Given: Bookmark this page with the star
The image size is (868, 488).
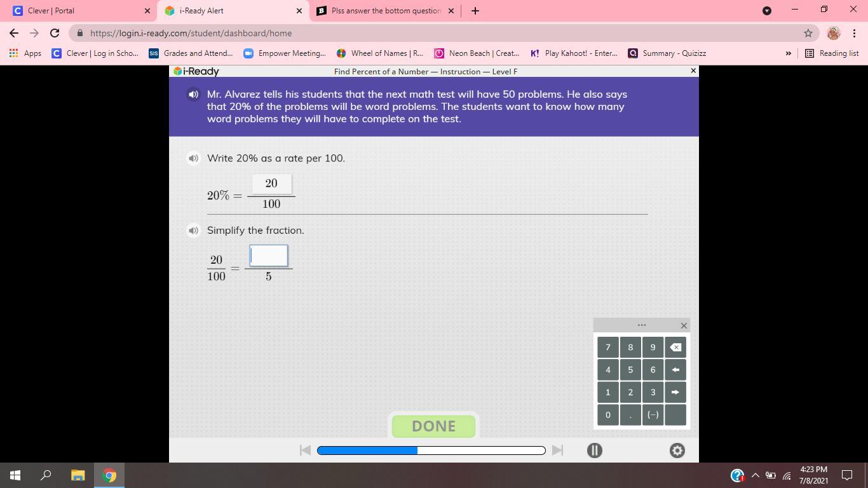Looking at the screenshot, I should point(808,33).
